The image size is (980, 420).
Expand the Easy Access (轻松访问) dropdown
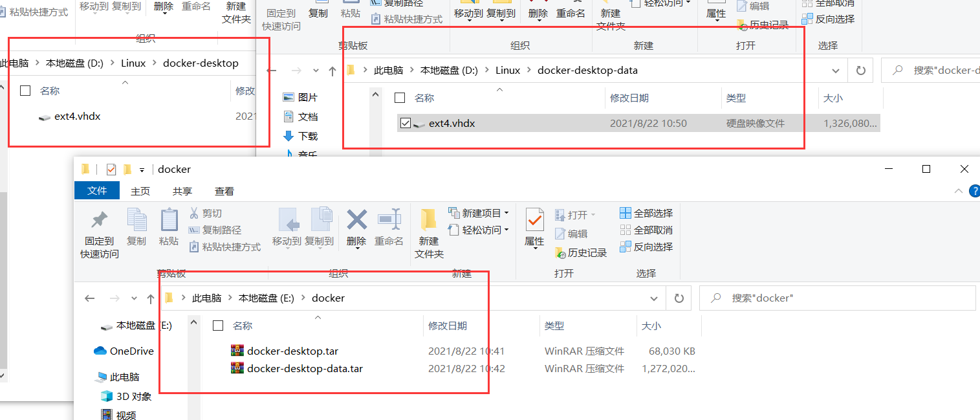point(478,230)
